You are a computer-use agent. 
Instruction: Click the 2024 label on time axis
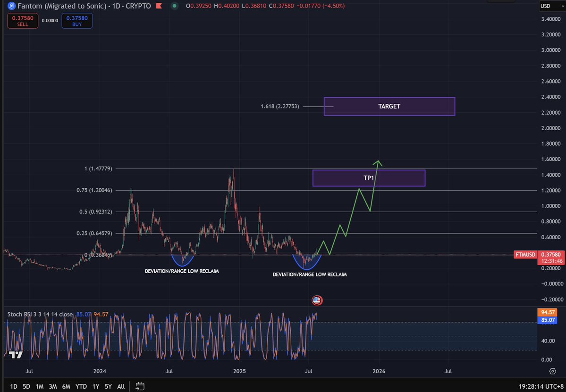[x=100, y=371]
